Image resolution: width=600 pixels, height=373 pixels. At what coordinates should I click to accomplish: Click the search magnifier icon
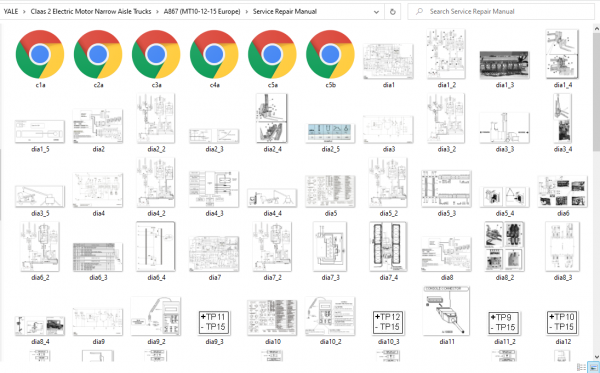(x=419, y=11)
